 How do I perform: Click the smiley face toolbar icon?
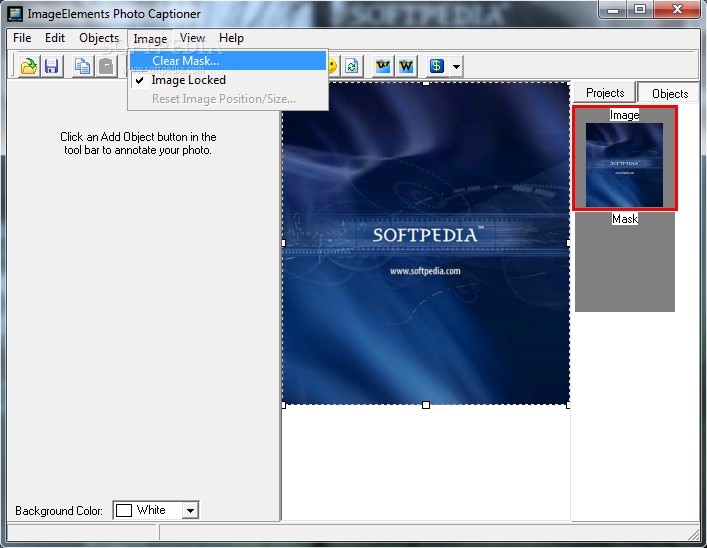coord(333,66)
